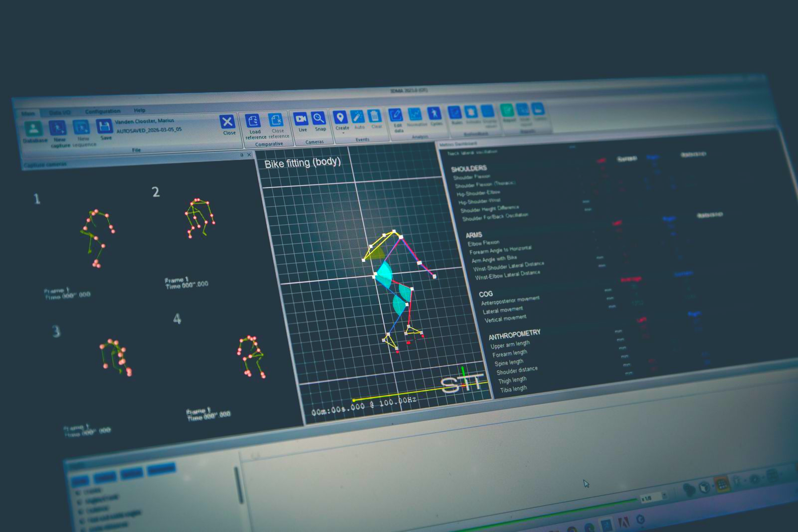
Task: Switch to the Data I/O ribbon tab
Action: pos(59,113)
